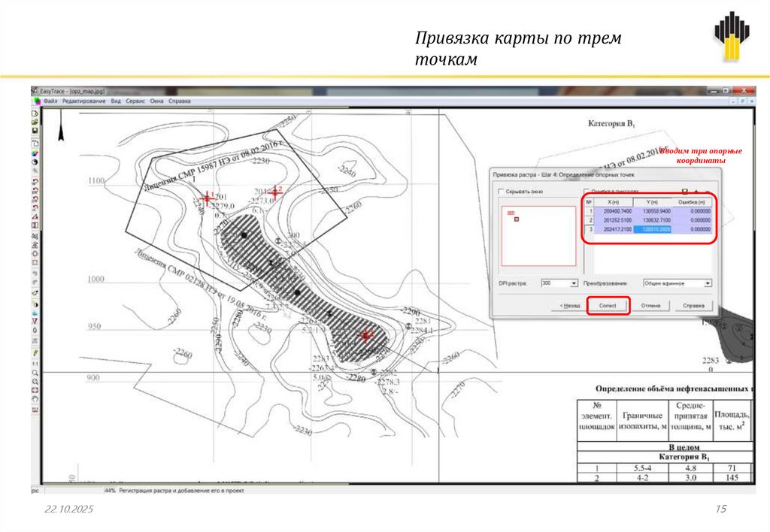
Task: Click the red comb-shaped icon at the toolbar bottom
Action: [x=35, y=410]
